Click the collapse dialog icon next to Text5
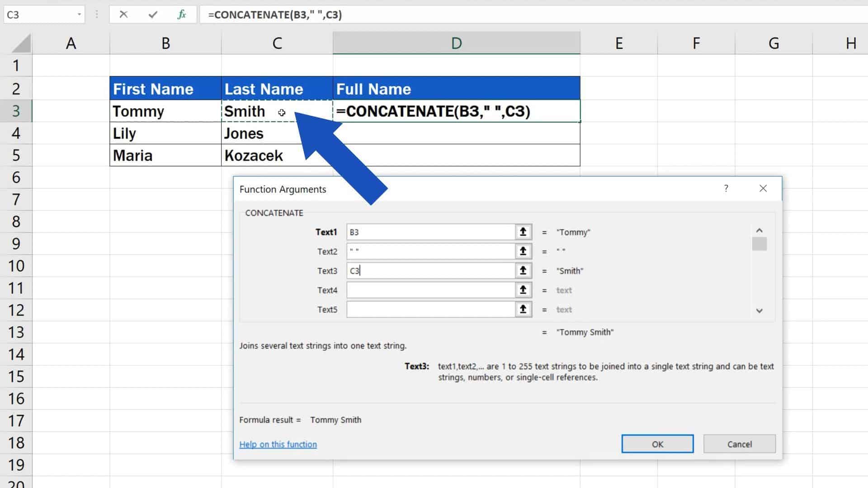Image resolution: width=868 pixels, height=488 pixels. pos(523,309)
